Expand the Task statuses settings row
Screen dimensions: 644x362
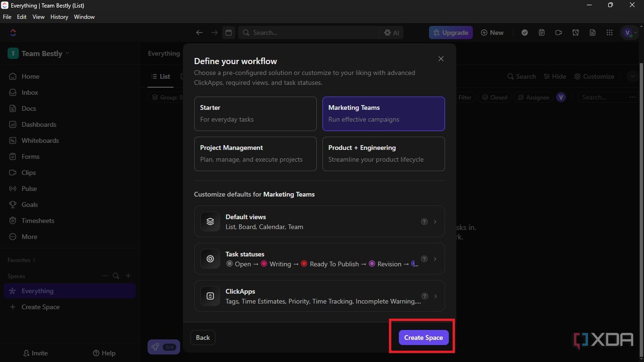[320, 259]
